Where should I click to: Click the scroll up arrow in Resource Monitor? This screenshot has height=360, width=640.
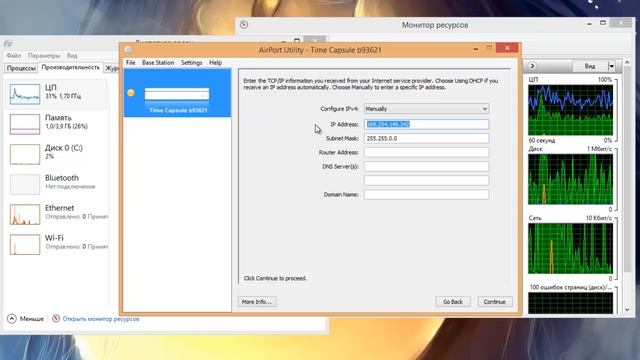pyautogui.click(x=628, y=62)
